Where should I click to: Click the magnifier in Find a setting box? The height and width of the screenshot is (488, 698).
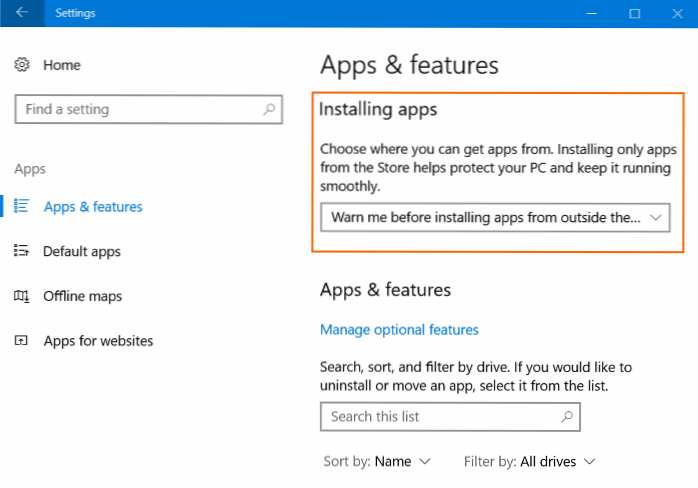tap(270, 110)
